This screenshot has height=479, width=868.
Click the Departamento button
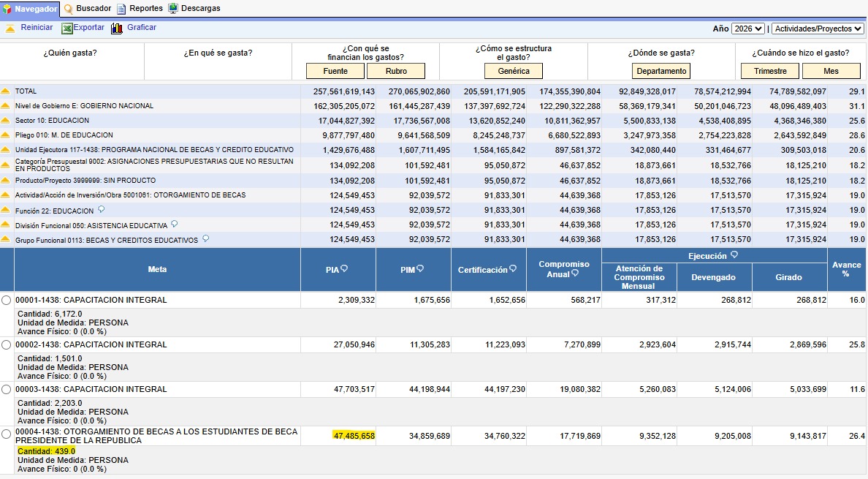[661, 71]
